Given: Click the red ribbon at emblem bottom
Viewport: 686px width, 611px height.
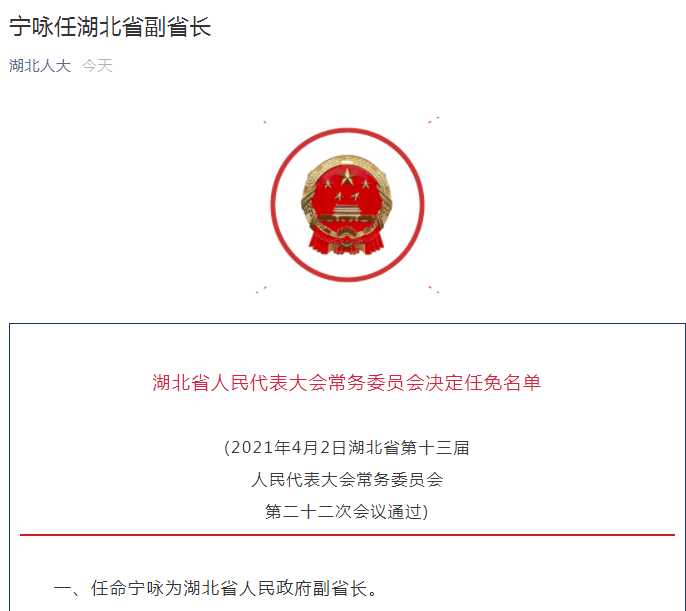Looking at the screenshot, I should point(346,243).
